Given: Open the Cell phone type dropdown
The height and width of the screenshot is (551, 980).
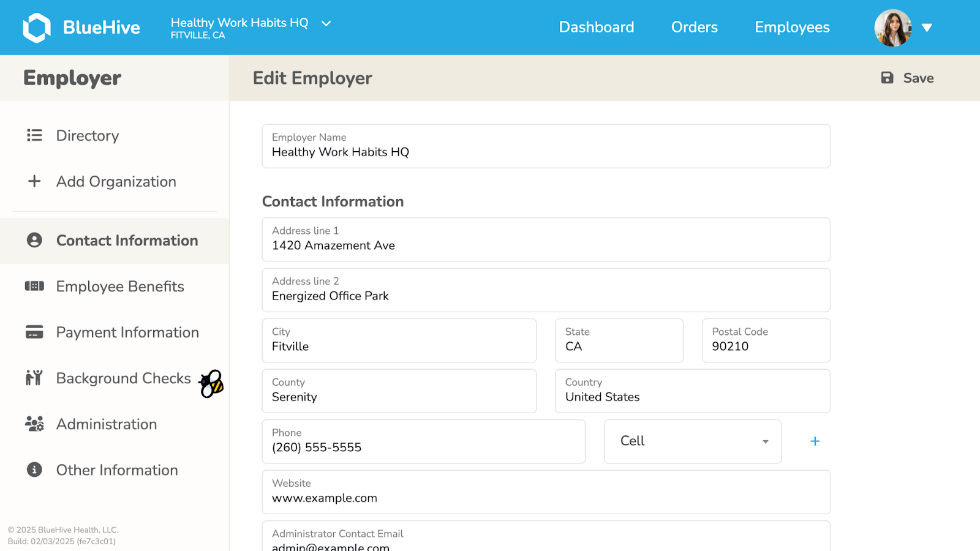Looking at the screenshot, I should pyautogui.click(x=693, y=441).
